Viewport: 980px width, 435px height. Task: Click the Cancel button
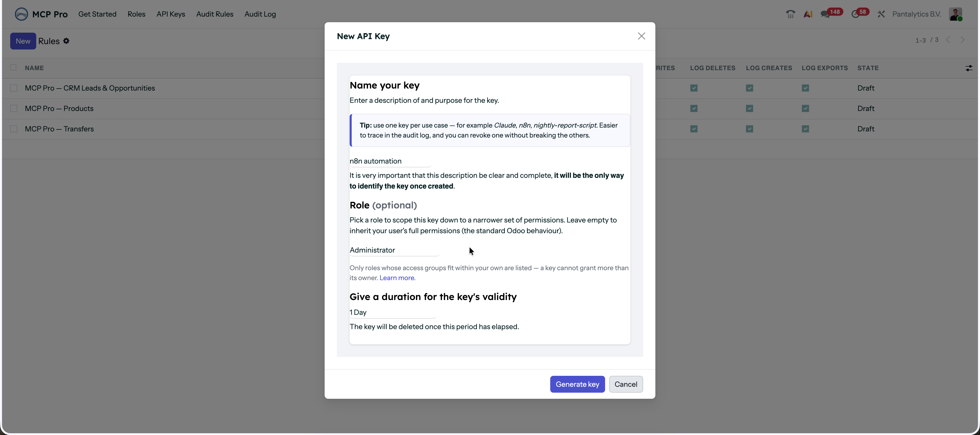tap(626, 384)
